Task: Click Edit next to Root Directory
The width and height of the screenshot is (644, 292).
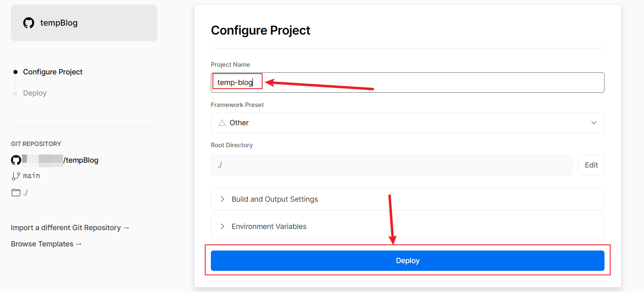Action: tap(591, 165)
